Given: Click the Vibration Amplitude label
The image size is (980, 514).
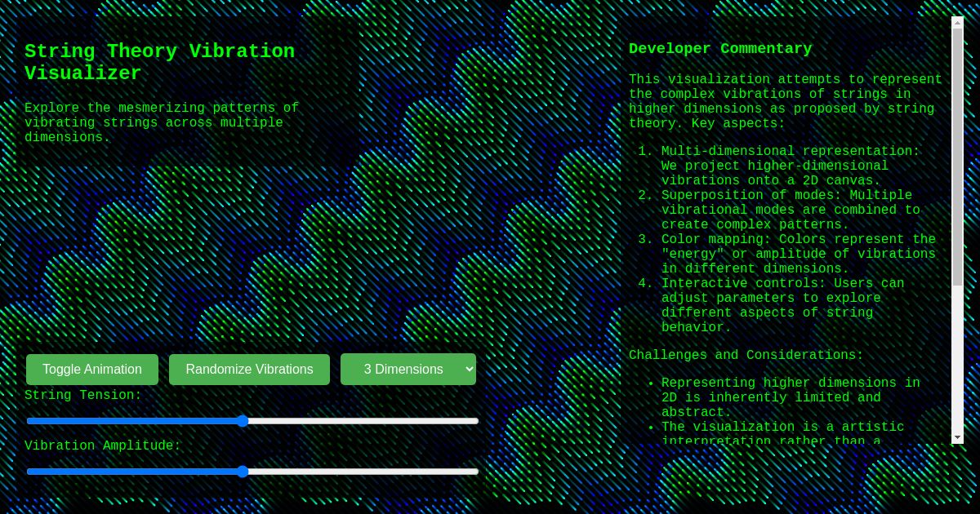Looking at the screenshot, I should [102, 446].
